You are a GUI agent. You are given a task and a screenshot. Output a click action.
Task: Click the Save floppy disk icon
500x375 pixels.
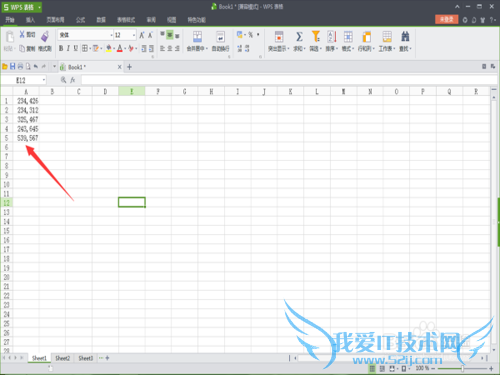click(13, 67)
